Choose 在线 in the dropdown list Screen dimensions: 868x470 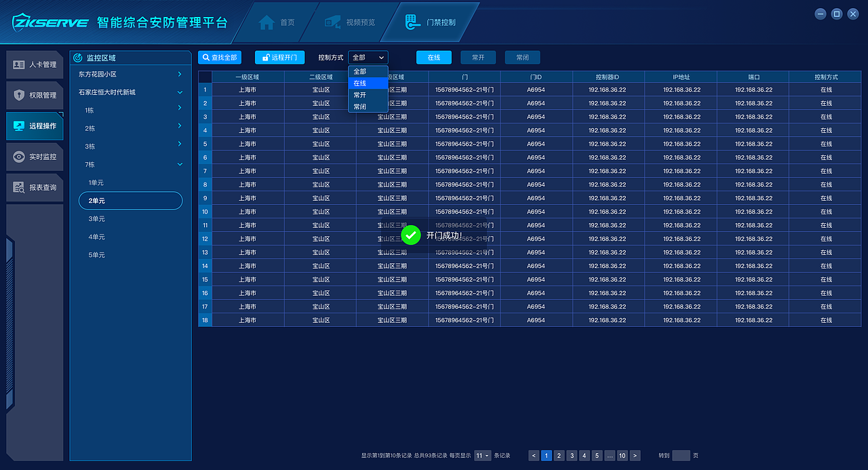368,83
